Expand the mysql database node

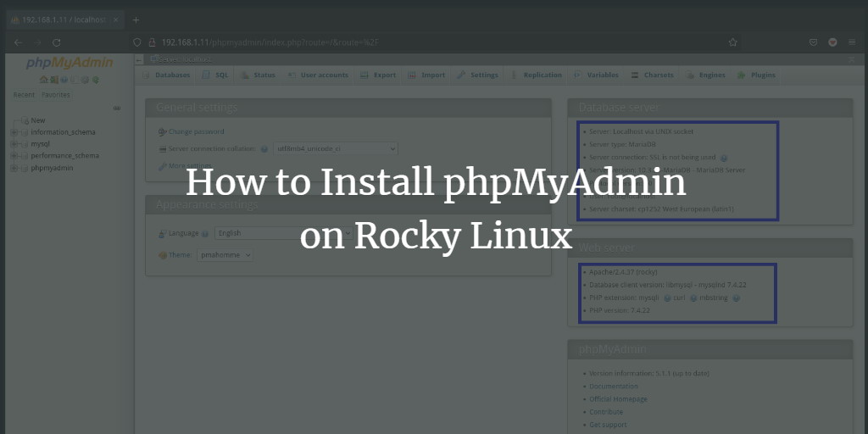click(x=14, y=144)
